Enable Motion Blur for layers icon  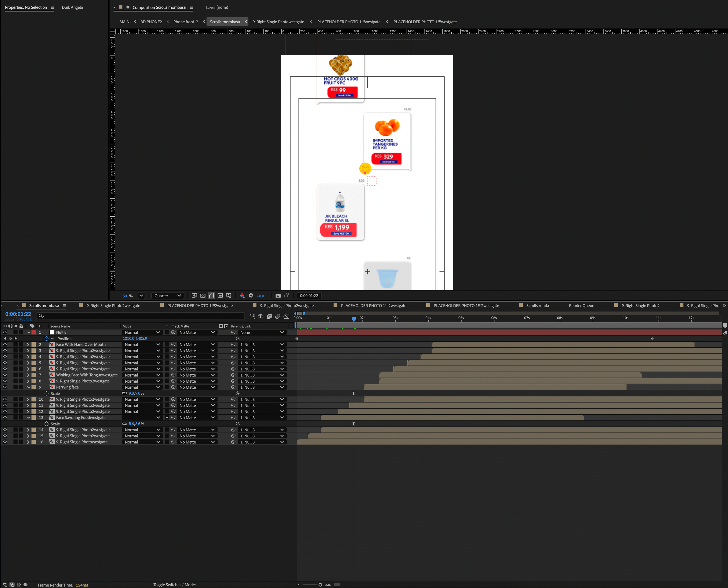click(x=278, y=316)
